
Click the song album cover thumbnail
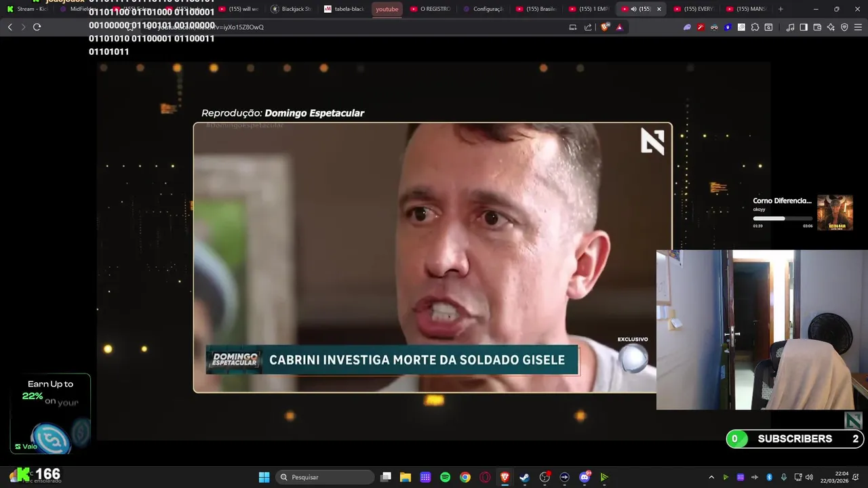(835, 213)
